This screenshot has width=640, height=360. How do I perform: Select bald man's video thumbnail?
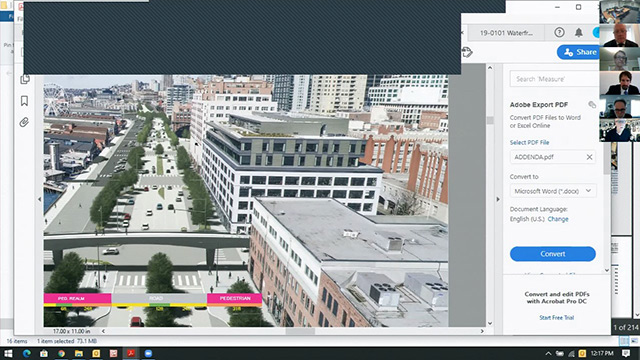pyautogui.click(x=620, y=35)
